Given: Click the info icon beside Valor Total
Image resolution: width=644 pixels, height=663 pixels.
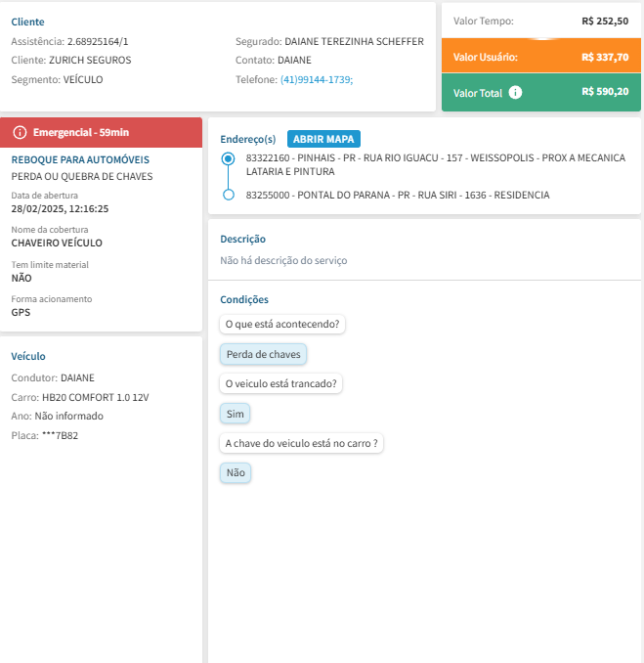Looking at the screenshot, I should click(515, 93).
